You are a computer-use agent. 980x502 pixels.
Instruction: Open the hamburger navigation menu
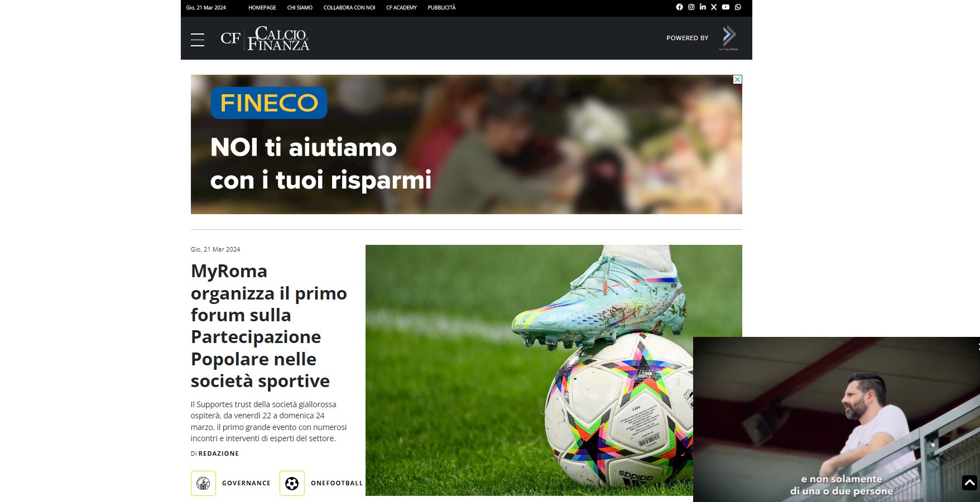(x=198, y=40)
